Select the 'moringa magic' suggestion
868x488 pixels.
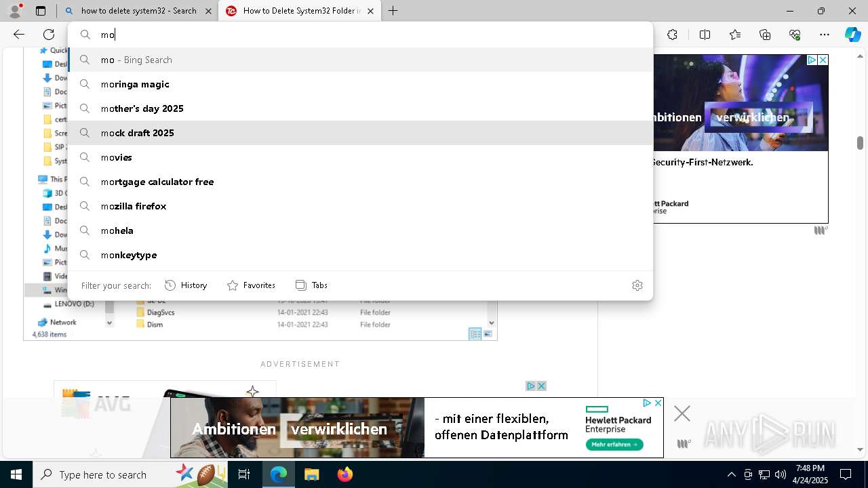tap(360, 84)
